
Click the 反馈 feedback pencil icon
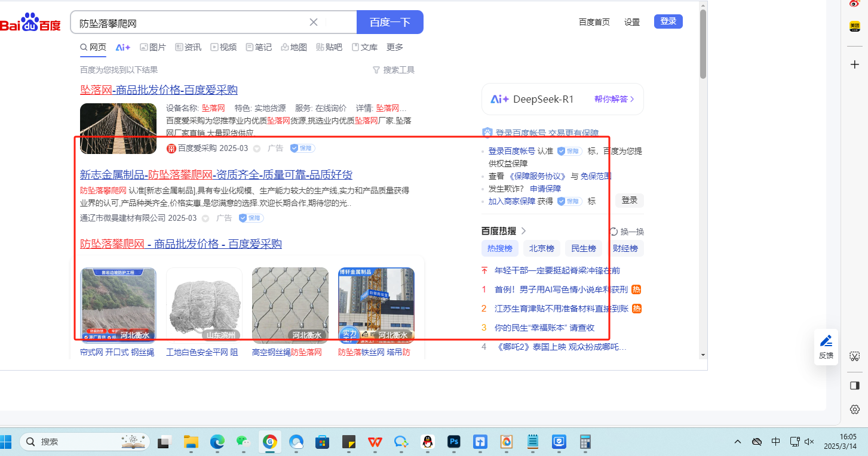826,341
